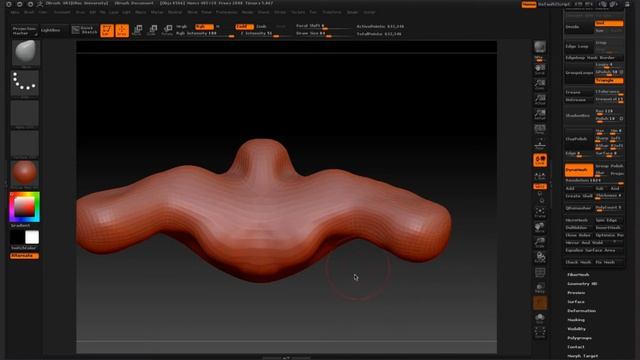Toggle the Edit mode button
Image resolution: width=640 pixels, height=360 pixels.
[107, 31]
